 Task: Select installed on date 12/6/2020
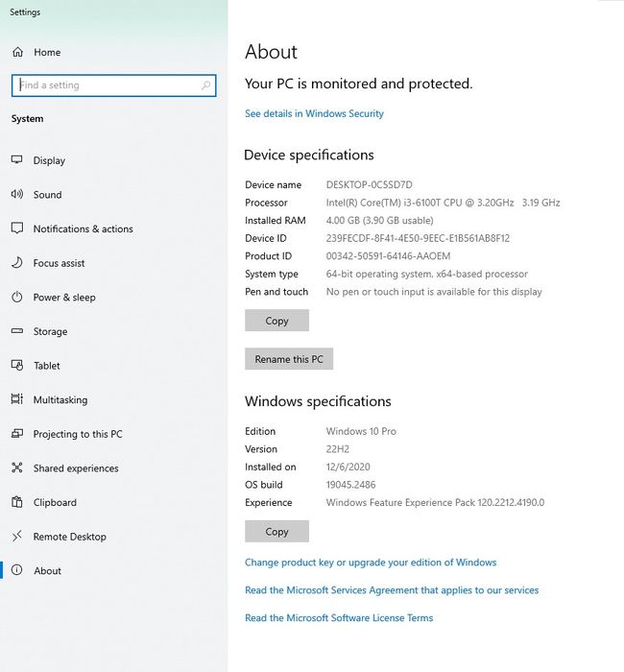pyautogui.click(x=348, y=467)
